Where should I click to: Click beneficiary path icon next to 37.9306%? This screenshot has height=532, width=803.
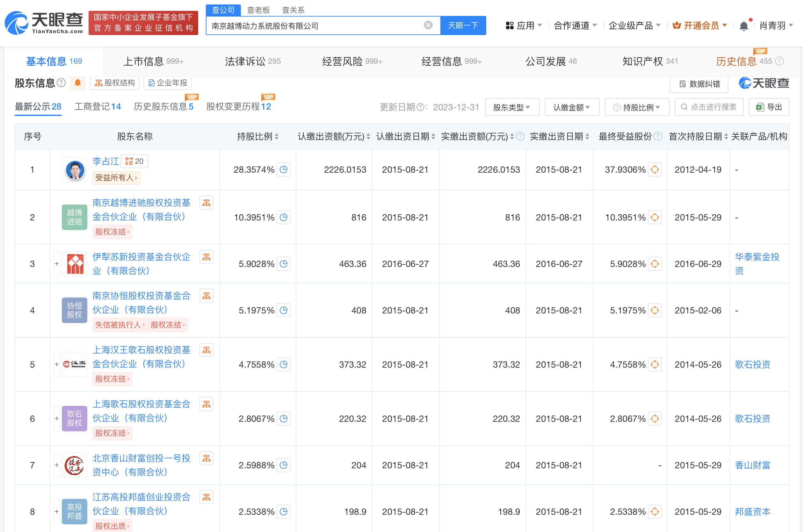[x=655, y=169]
